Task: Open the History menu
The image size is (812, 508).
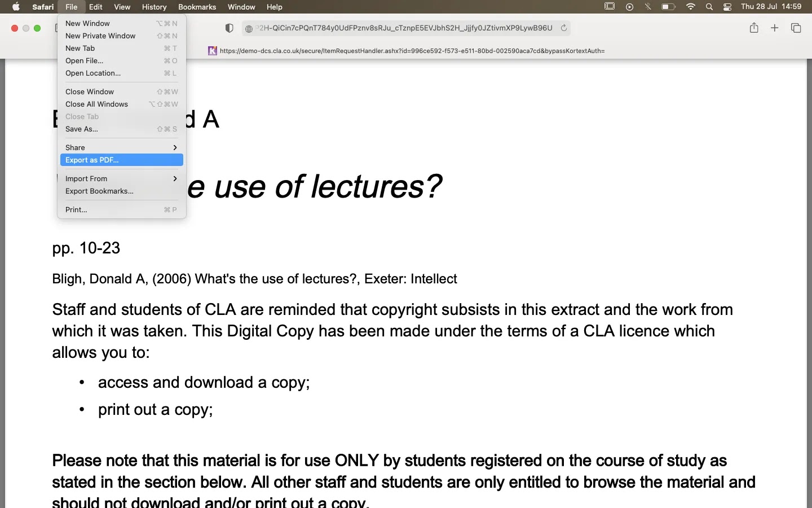Action: (x=154, y=7)
